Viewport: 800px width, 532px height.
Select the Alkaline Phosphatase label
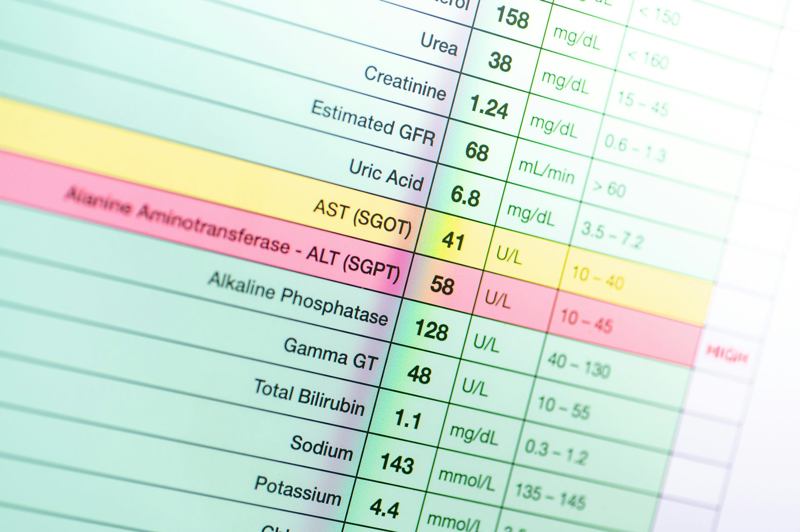298,298
